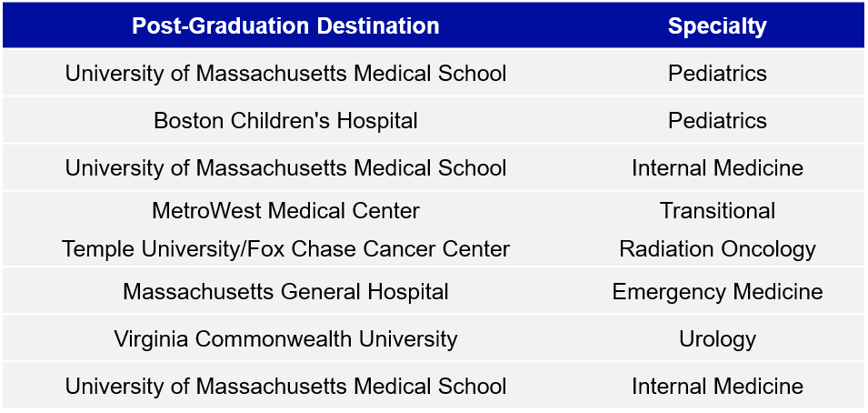
Task: Select Internal Medicine cell below Urology
Action: 717,386
